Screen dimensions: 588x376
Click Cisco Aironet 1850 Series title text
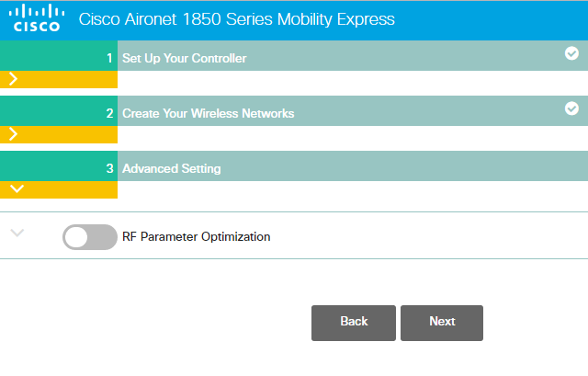237,19
